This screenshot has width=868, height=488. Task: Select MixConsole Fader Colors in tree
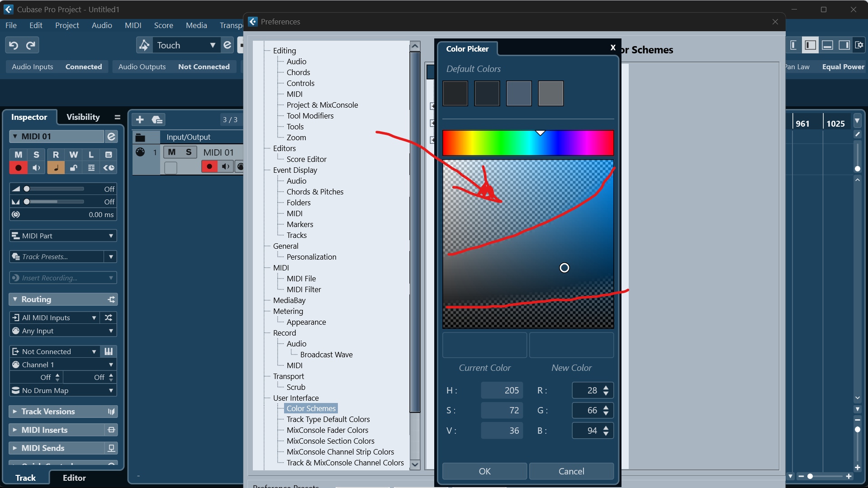coord(327,430)
